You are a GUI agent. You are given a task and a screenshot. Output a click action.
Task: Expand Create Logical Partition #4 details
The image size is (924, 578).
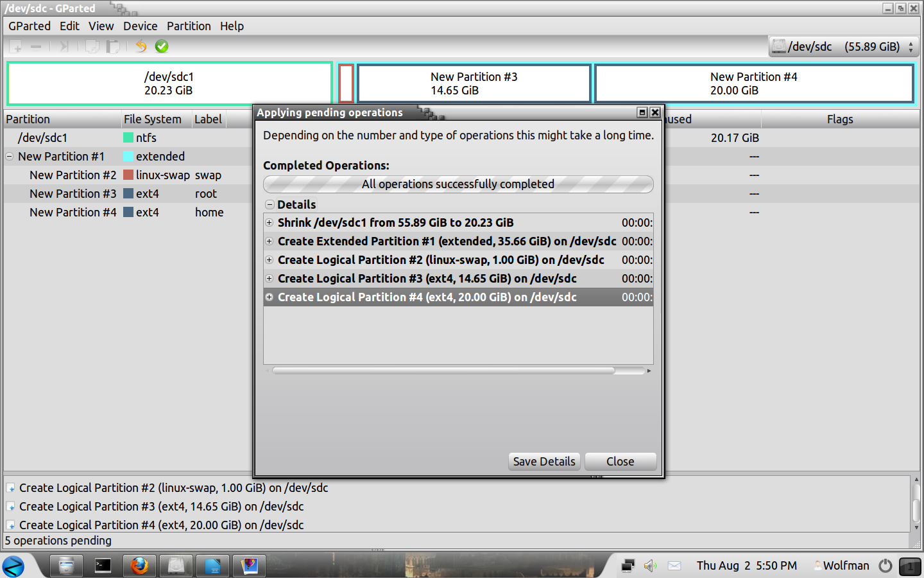[x=269, y=297]
